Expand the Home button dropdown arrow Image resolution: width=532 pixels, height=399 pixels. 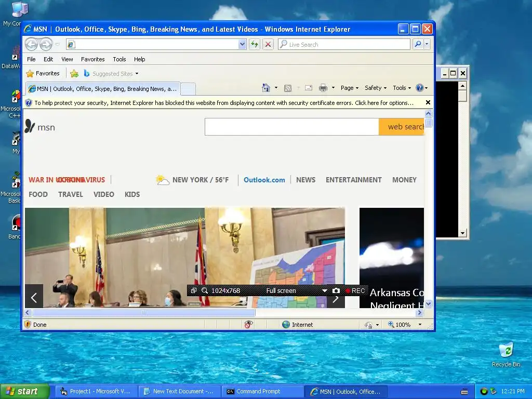(x=276, y=88)
